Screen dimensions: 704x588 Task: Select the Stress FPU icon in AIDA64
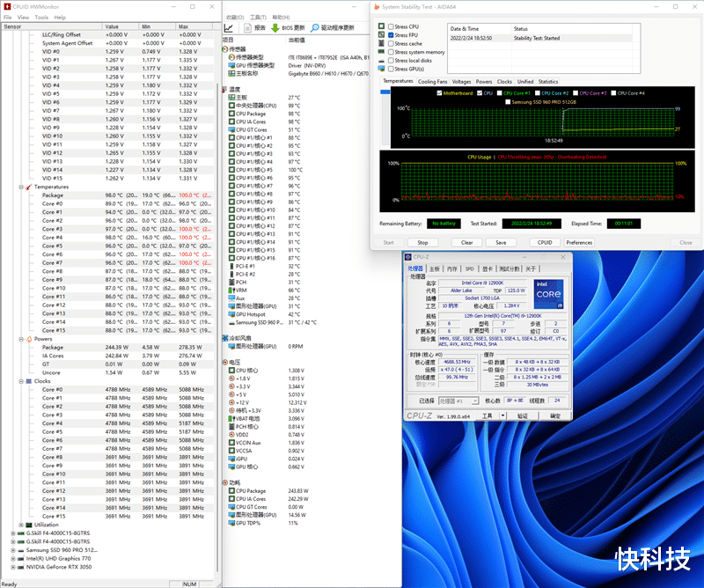point(381,35)
